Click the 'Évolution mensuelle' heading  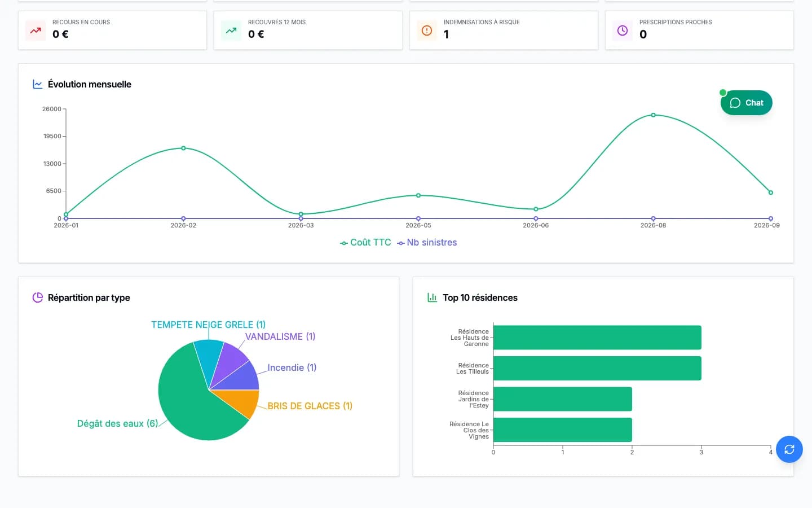click(90, 84)
